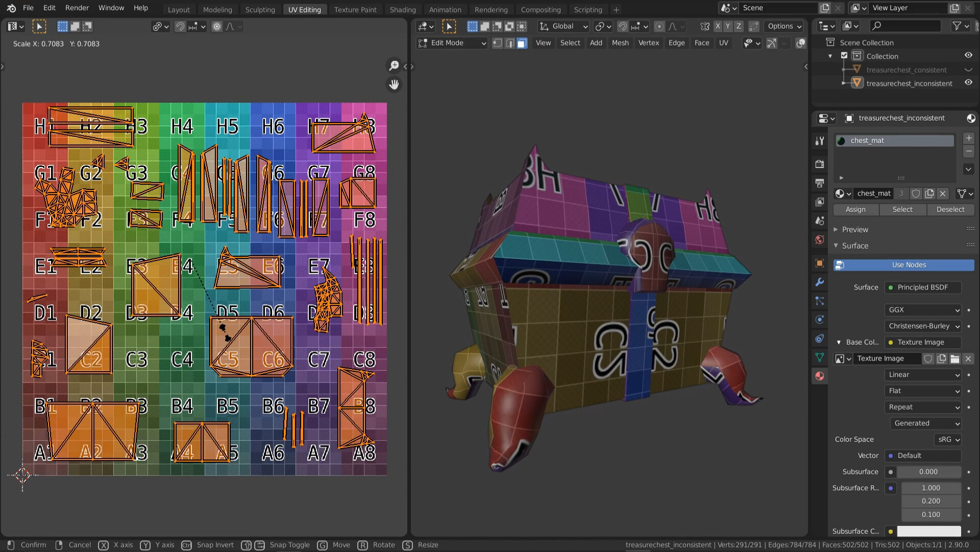Change GGX distribution via its dropdown
The width and height of the screenshot is (980, 552).
[922, 310]
